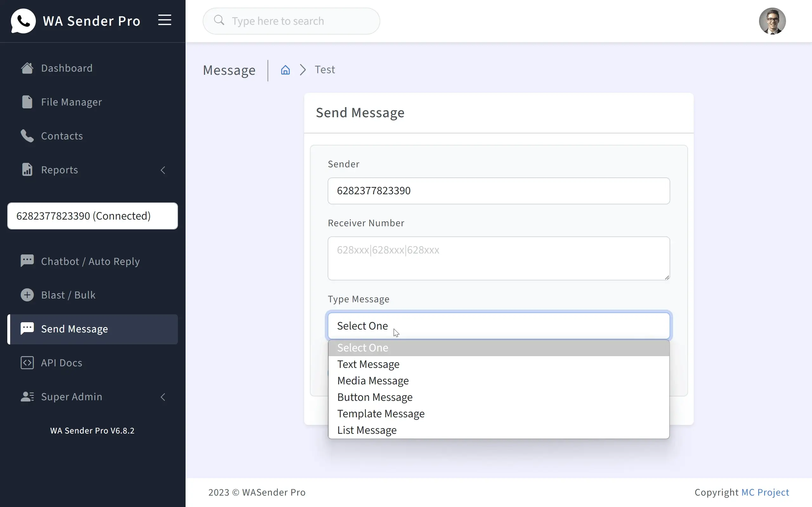Open File Manager via its document icon
The width and height of the screenshot is (812, 507).
27,102
